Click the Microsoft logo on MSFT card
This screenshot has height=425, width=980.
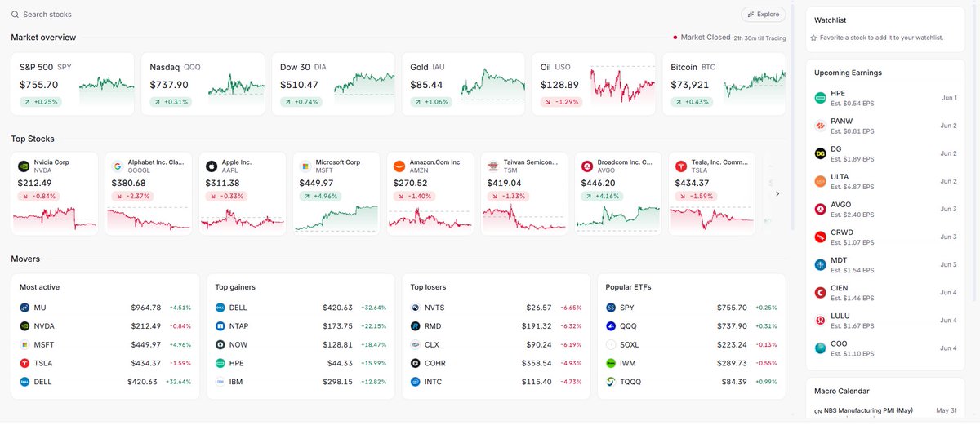305,166
